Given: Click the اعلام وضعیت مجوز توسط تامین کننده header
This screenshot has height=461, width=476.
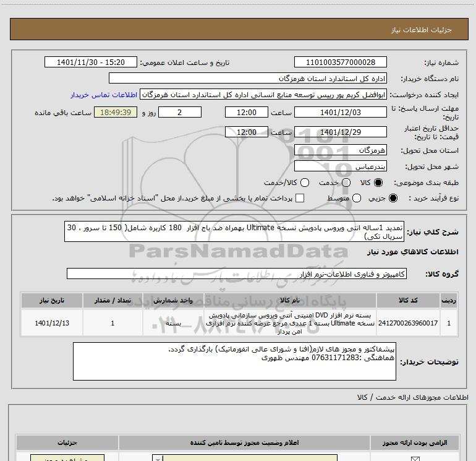Looking at the screenshot, I should point(244,442).
